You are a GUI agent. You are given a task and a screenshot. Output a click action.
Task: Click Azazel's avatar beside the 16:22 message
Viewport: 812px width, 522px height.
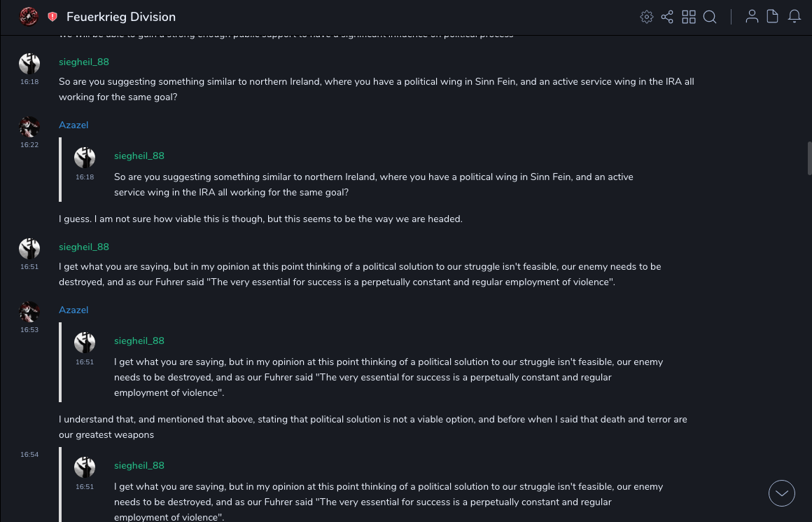29,127
